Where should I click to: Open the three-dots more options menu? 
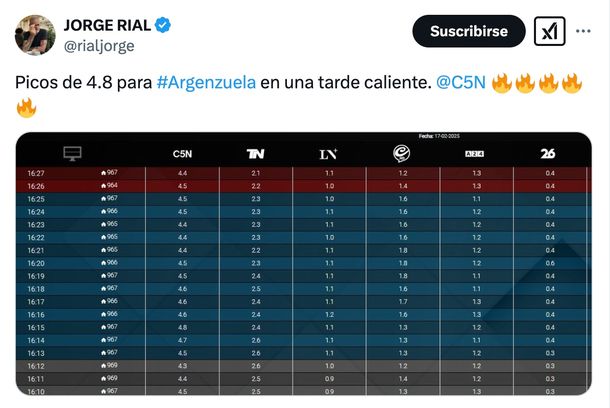[x=583, y=32]
